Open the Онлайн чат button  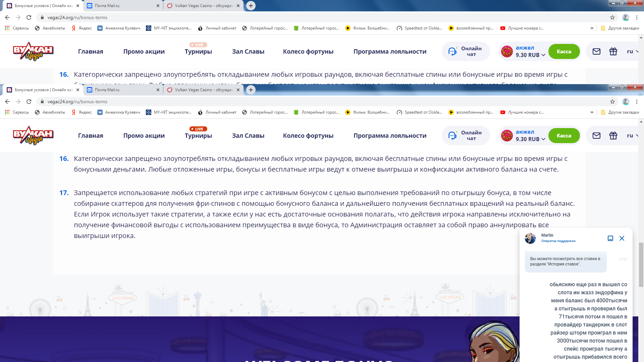point(466,135)
